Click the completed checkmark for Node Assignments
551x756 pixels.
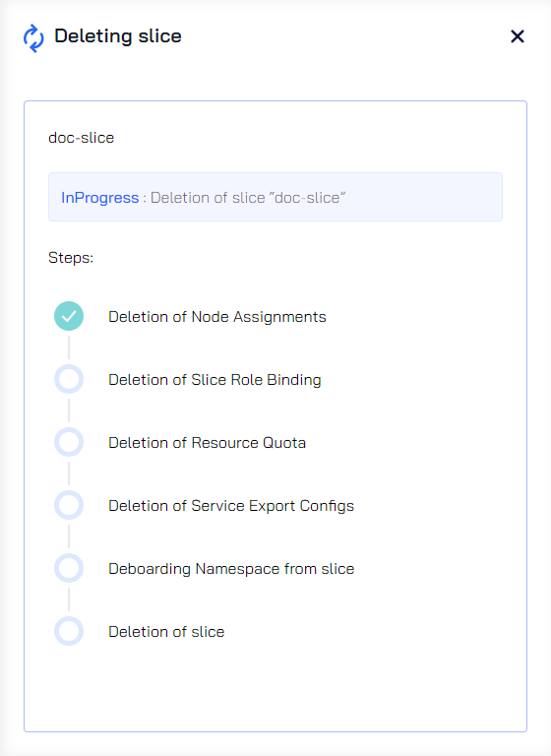[69, 316]
